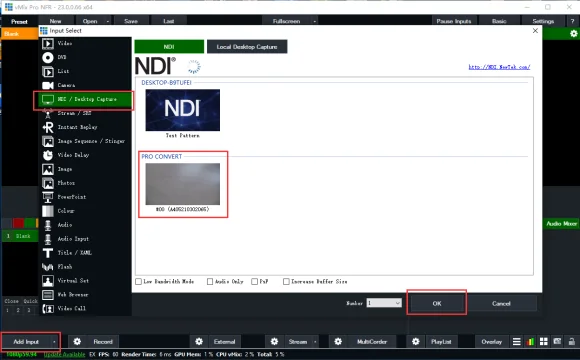
Task: Enable Low Bandwidth Mode checkbox
Action: 139,282
